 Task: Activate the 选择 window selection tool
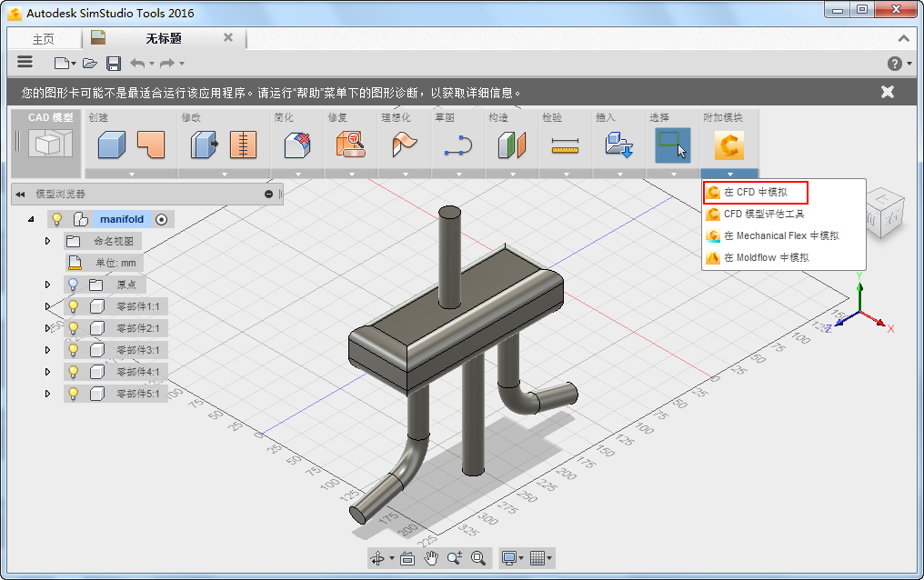click(x=672, y=145)
